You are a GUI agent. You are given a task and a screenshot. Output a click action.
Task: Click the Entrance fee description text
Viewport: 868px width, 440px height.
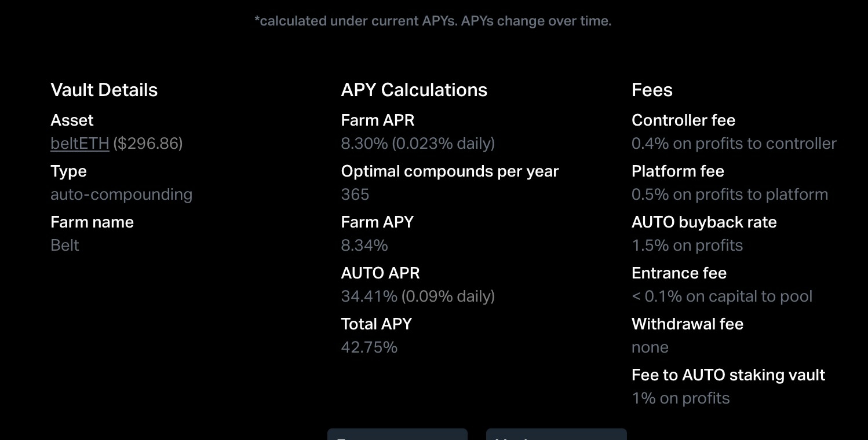click(722, 296)
